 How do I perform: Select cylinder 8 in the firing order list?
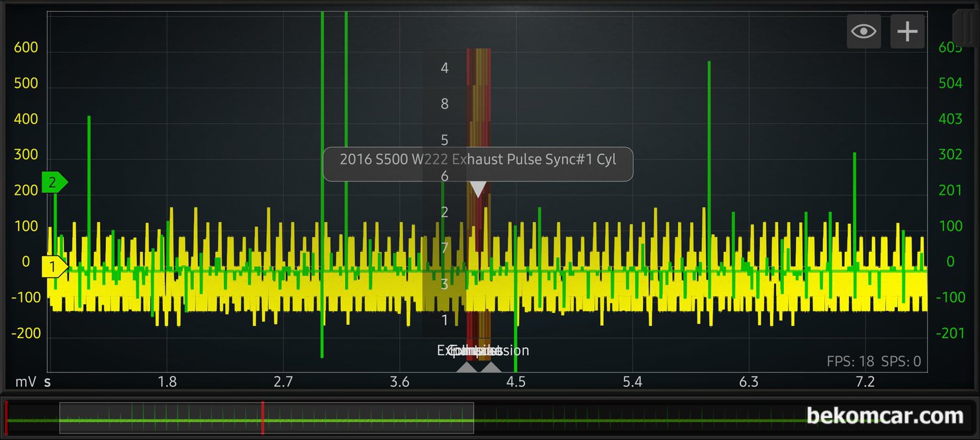[x=444, y=104]
